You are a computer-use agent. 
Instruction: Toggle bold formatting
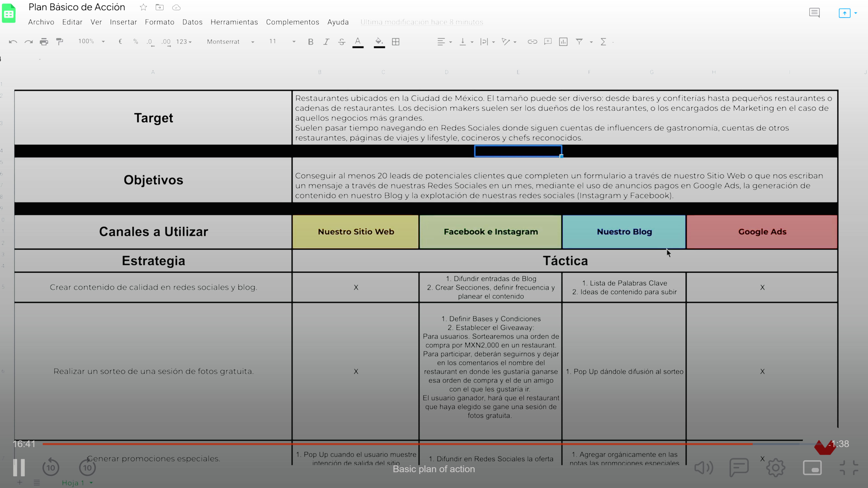[x=310, y=41]
